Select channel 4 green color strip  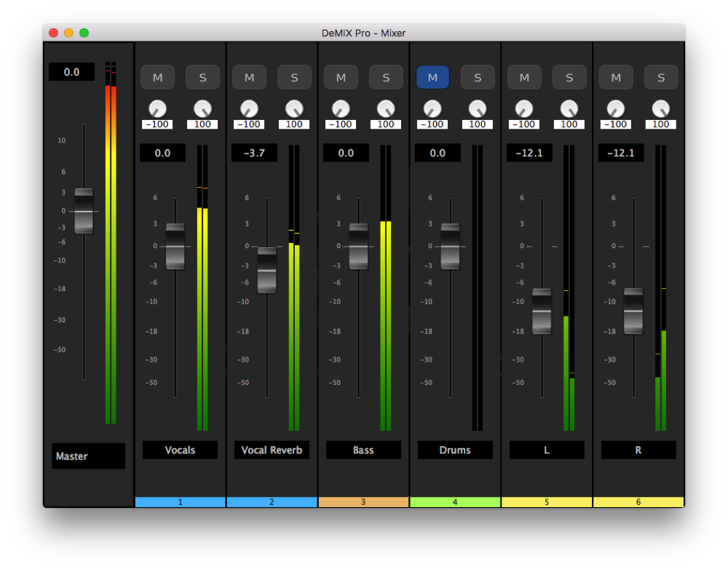pyautogui.click(x=455, y=502)
